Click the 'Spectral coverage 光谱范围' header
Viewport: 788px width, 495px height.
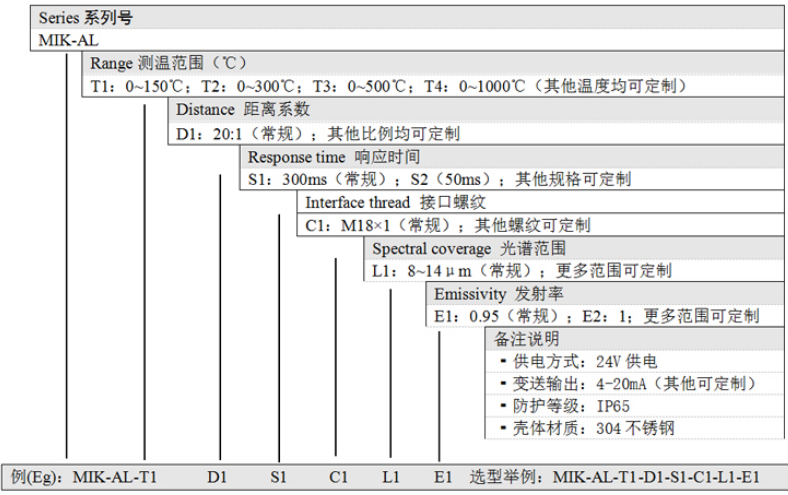tap(469, 249)
